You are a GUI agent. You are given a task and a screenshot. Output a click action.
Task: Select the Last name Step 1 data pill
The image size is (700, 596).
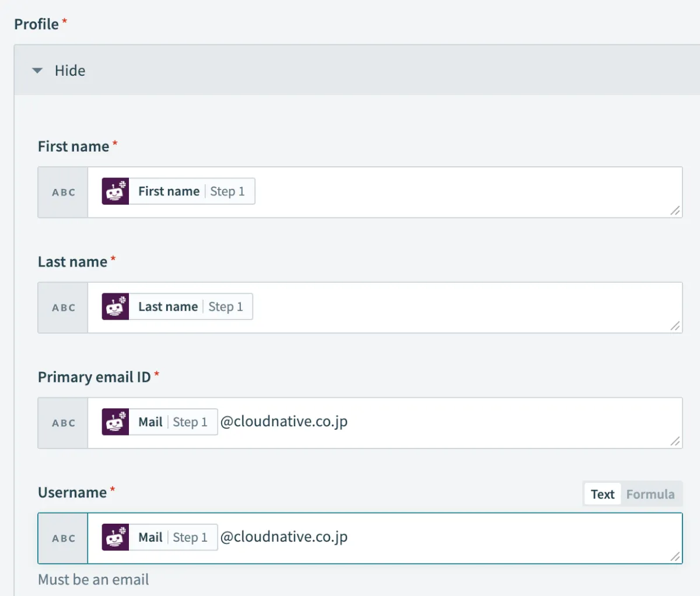tap(190, 307)
